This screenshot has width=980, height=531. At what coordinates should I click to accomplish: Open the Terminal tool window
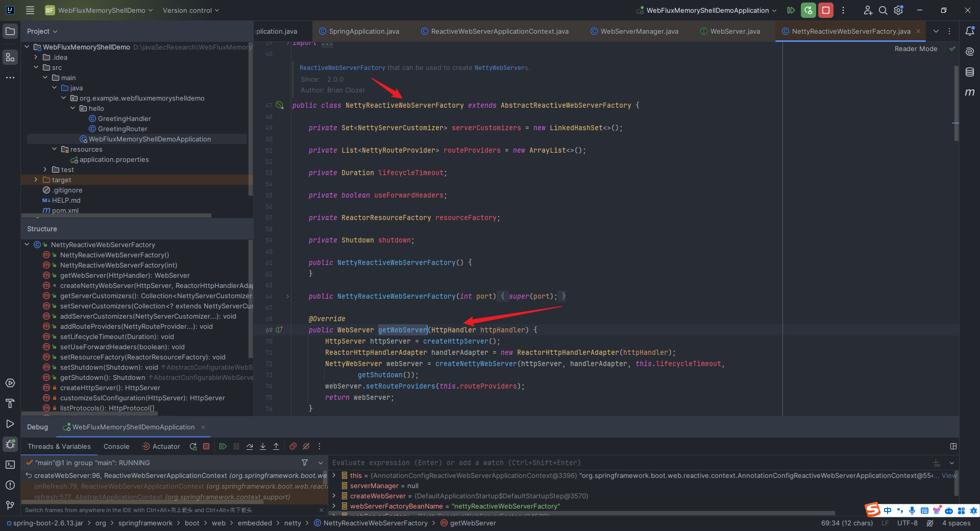10,465
